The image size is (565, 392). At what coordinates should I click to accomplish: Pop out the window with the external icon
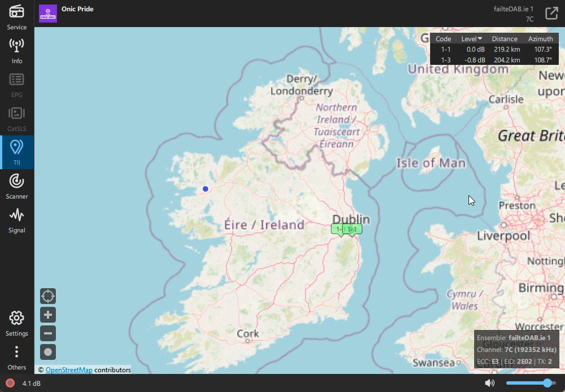[x=551, y=14]
